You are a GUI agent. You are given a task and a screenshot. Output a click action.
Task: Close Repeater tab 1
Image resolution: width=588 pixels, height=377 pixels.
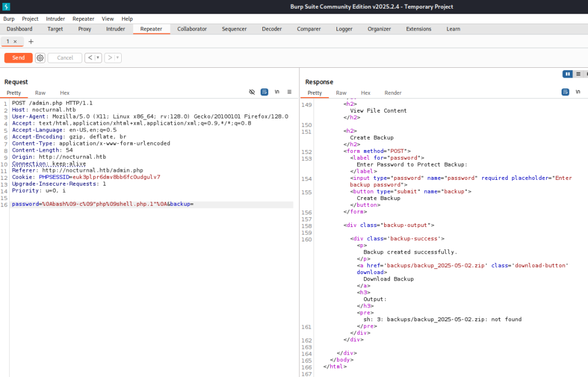click(x=15, y=41)
